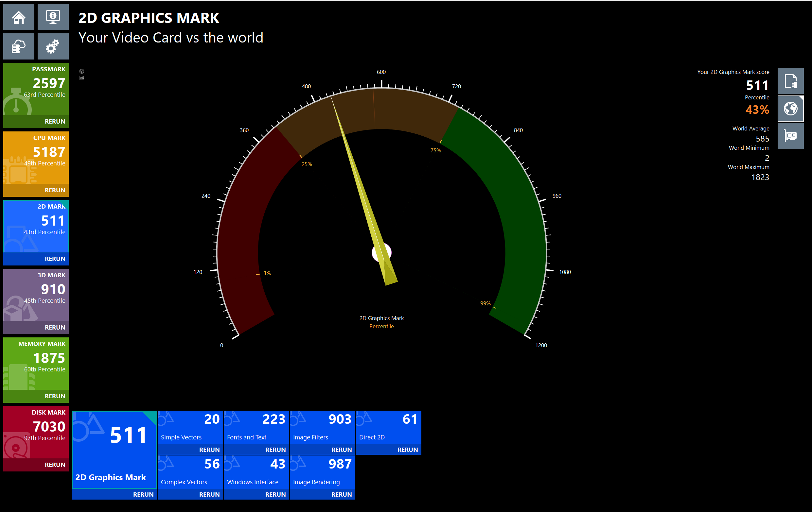812x512 pixels.
Task: Open the settings gears icon
Action: tap(53, 46)
